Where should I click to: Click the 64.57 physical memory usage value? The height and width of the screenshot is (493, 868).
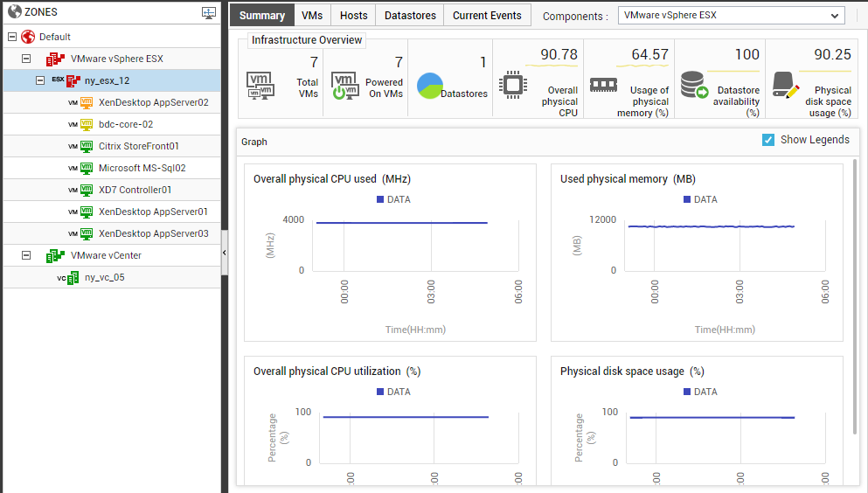(x=649, y=54)
